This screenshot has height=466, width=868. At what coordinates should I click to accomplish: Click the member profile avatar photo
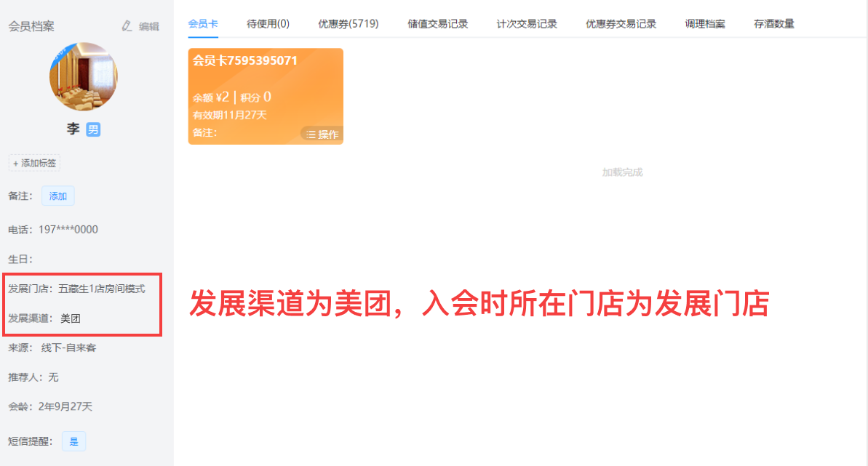pyautogui.click(x=84, y=76)
